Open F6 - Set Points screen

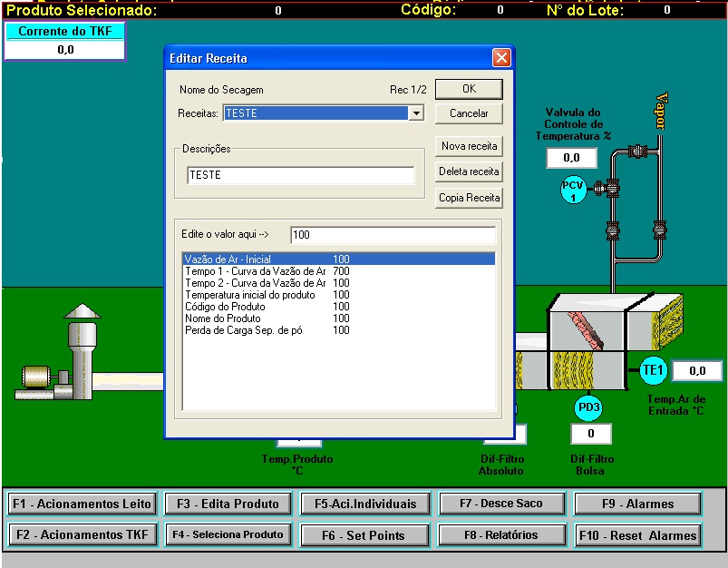click(x=363, y=535)
